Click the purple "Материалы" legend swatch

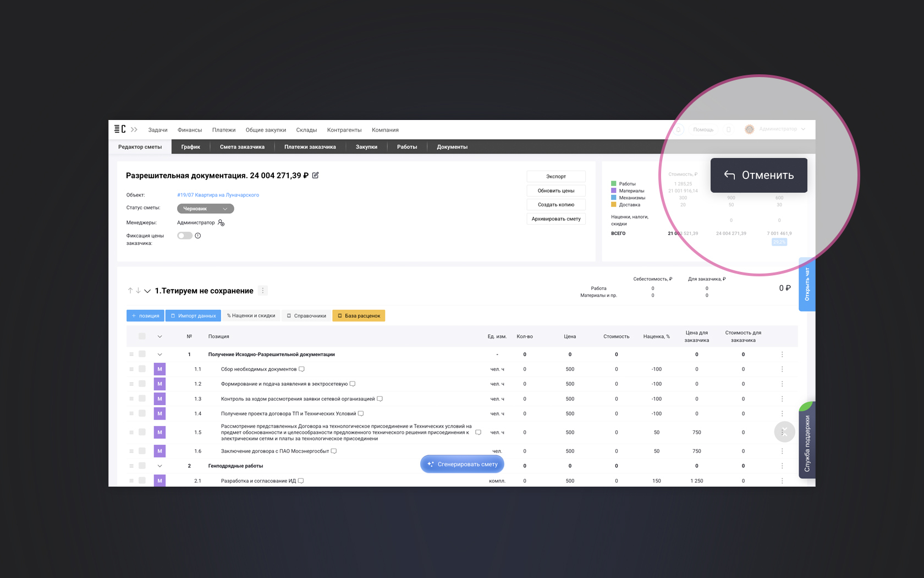[x=614, y=190]
